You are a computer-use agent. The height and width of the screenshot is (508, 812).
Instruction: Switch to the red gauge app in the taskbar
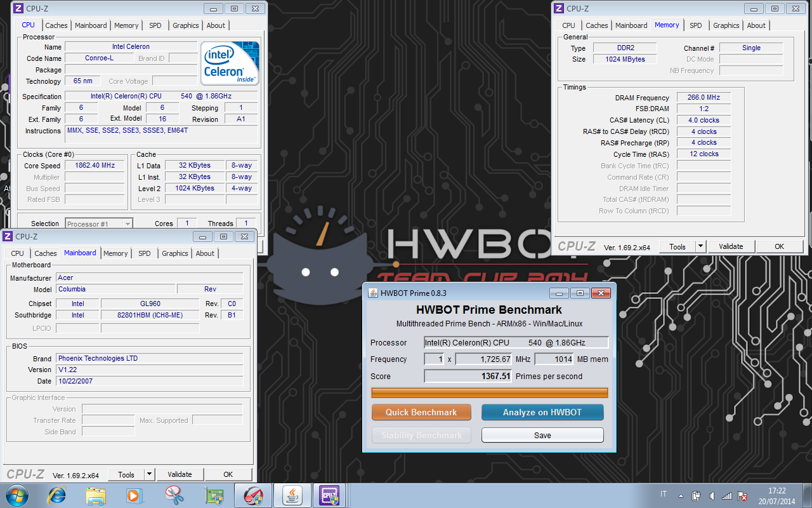point(253,495)
